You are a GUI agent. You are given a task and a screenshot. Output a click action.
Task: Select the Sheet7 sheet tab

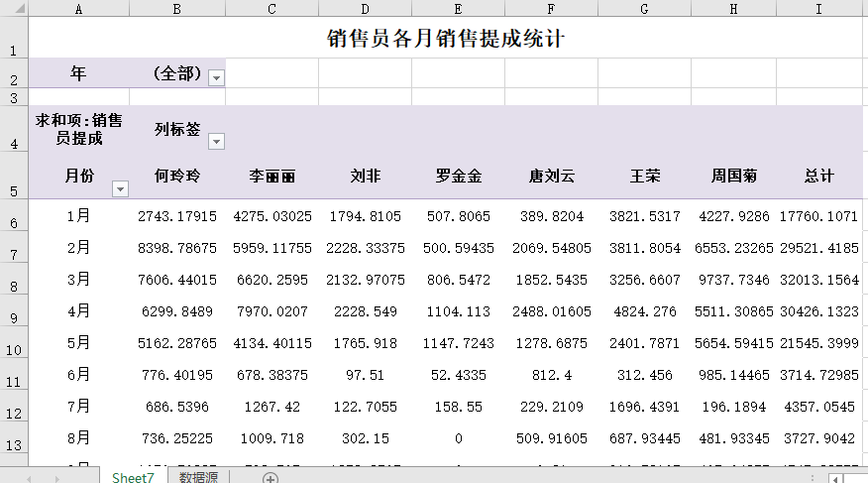pyautogui.click(x=133, y=478)
